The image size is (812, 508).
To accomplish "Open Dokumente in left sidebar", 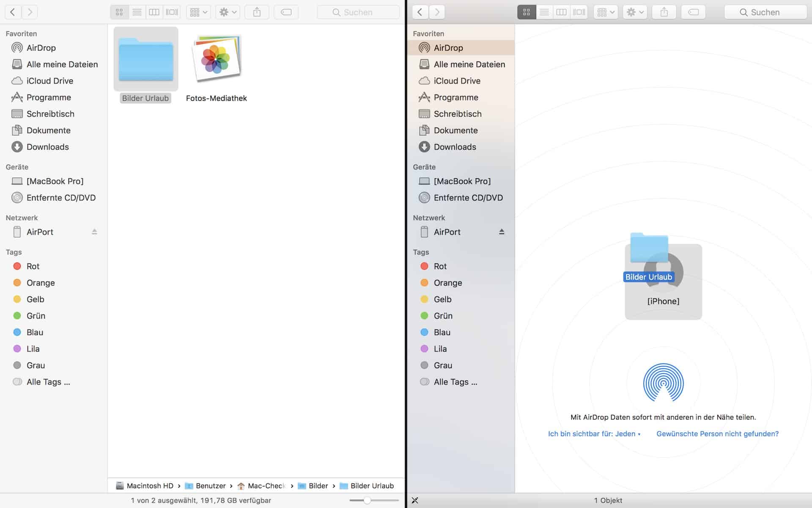I will (54, 130).
